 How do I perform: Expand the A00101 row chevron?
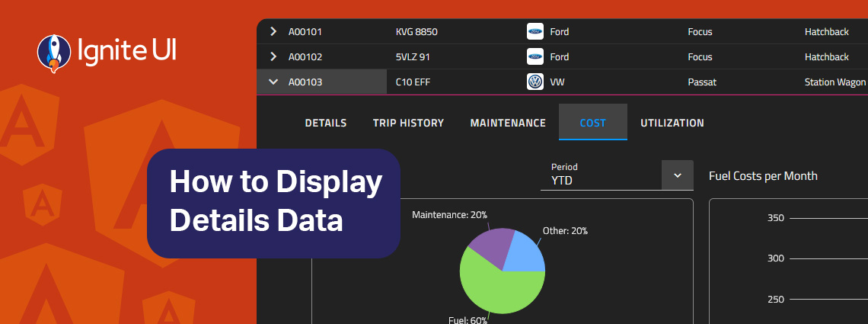coord(273,31)
